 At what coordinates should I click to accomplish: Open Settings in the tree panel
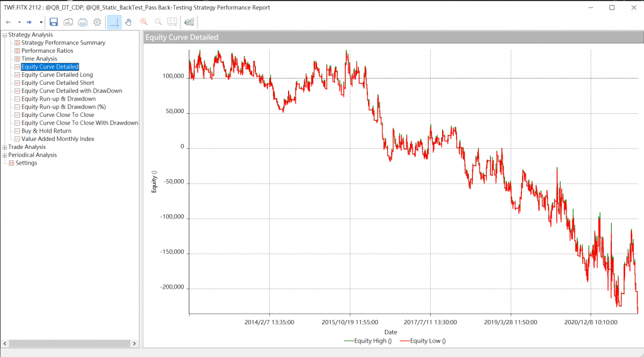(x=26, y=163)
